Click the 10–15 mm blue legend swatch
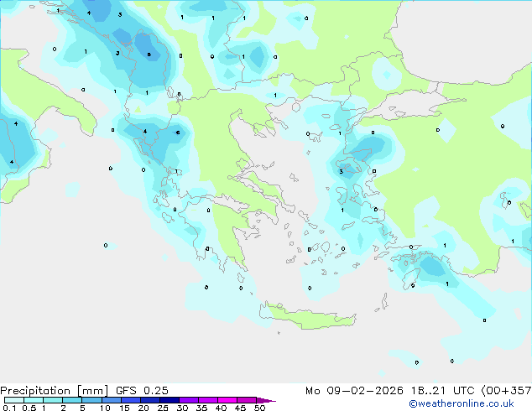532x411 pixels. point(111,400)
